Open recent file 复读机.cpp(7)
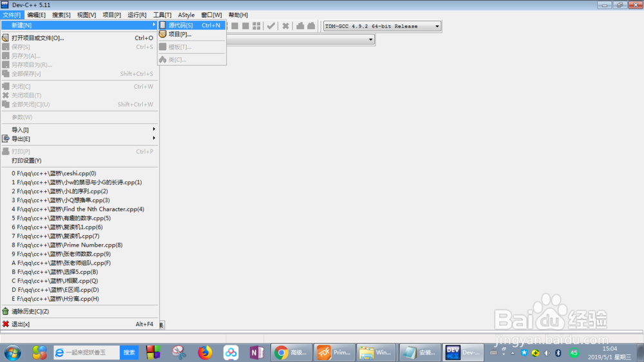This screenshot has width=644, height=362. (x=79, y=236)
